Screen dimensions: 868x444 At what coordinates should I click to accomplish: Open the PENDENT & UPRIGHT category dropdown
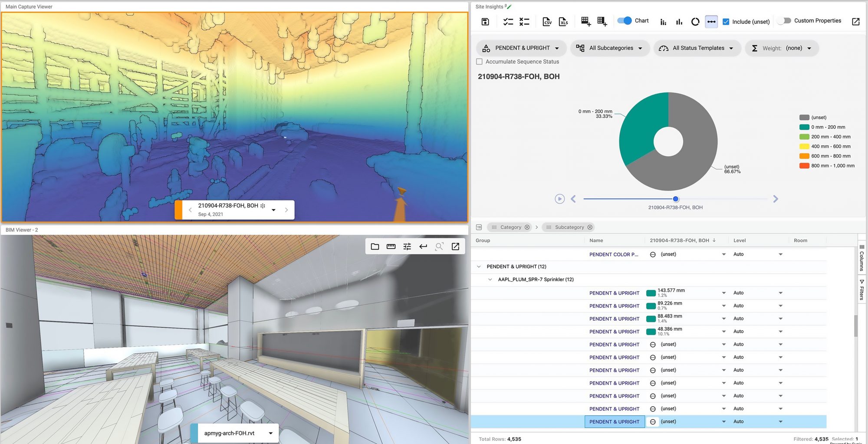522,48
